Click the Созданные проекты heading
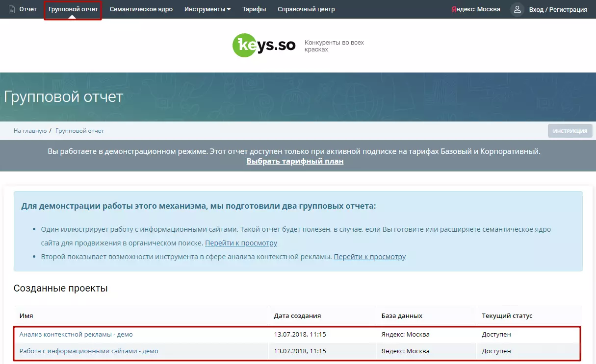 point(61,289)
